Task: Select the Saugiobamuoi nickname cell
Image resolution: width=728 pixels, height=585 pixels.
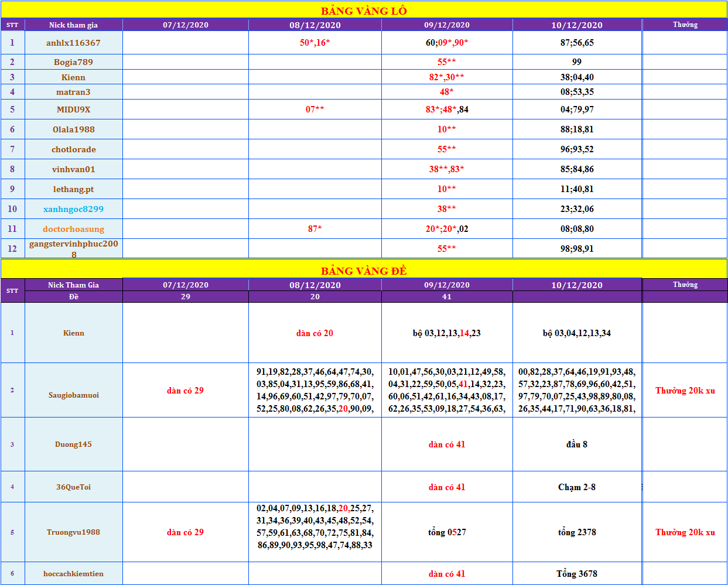Action: point(74,391)
